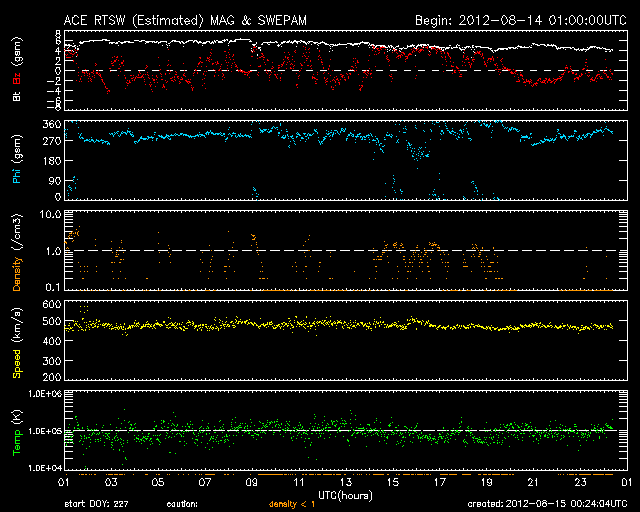Click the 17 hour tick label
This screenshot has height=512, width=640.
click(440, 483)
